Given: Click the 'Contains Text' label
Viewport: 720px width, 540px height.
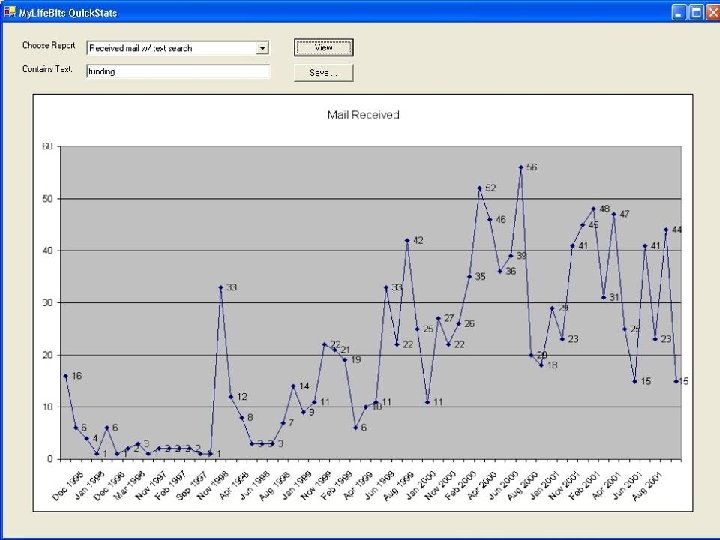Looking at the screenshot, I should [x=47, y=69].
